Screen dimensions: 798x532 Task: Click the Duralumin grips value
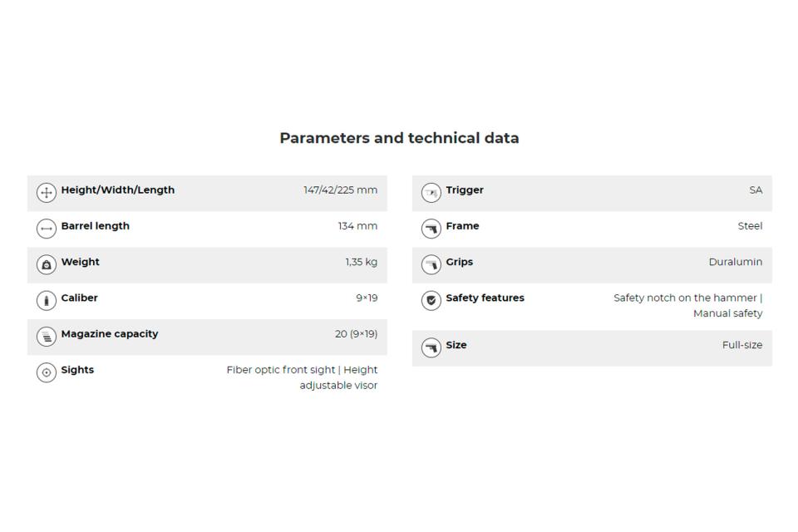(735, 262)
